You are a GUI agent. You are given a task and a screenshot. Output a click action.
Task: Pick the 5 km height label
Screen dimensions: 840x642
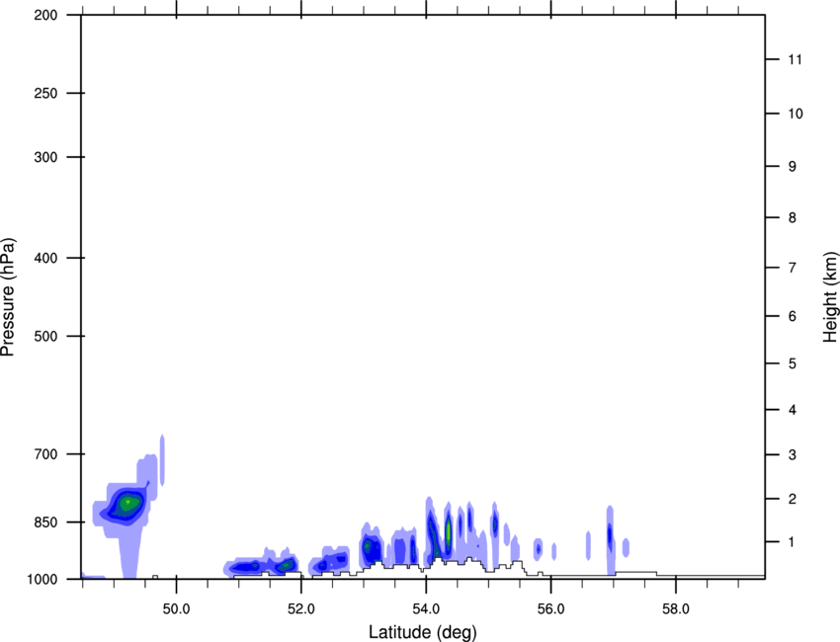(x=793, y=364)
